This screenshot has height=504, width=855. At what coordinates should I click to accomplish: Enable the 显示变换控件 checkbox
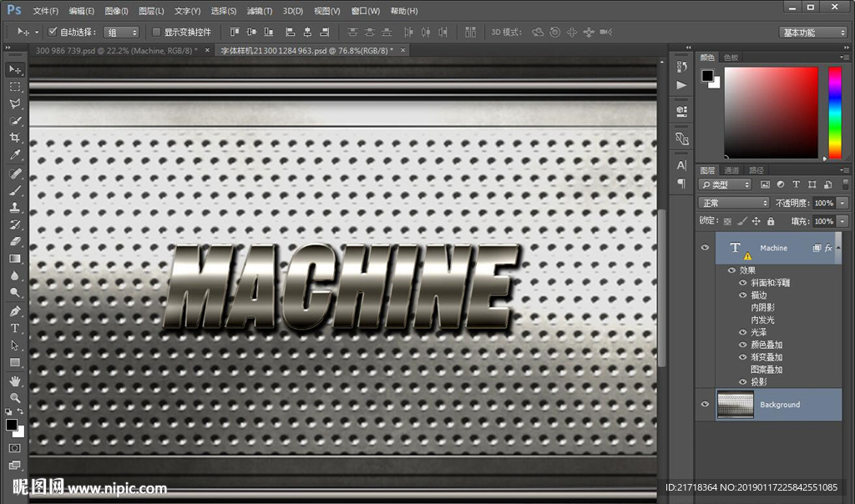pyautogui.click(x=156, y=32)
